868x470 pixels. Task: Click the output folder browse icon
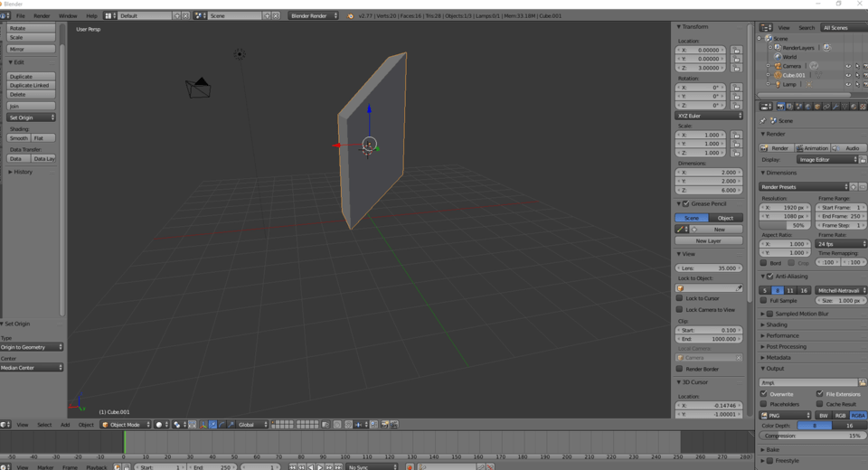863,382
